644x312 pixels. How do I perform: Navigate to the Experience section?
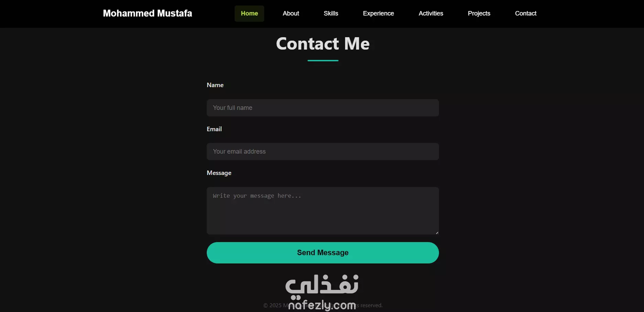[378, 13]
